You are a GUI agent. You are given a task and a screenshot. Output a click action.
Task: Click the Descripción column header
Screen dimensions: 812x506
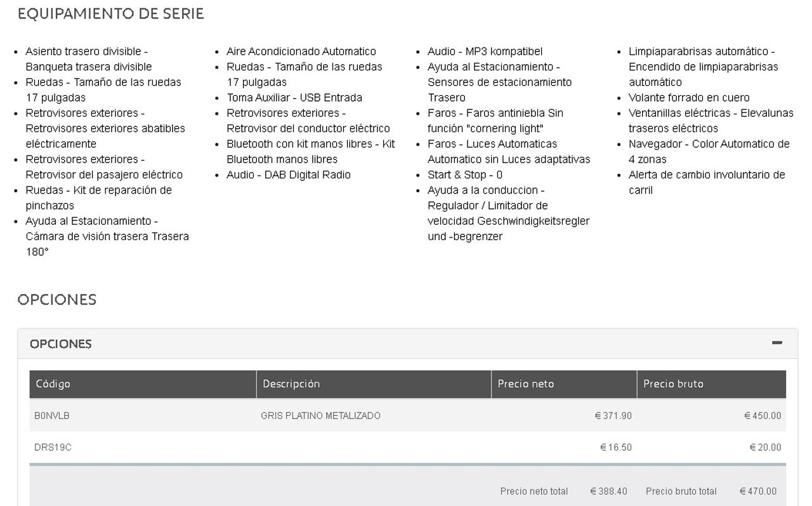(x=291, y=384)
